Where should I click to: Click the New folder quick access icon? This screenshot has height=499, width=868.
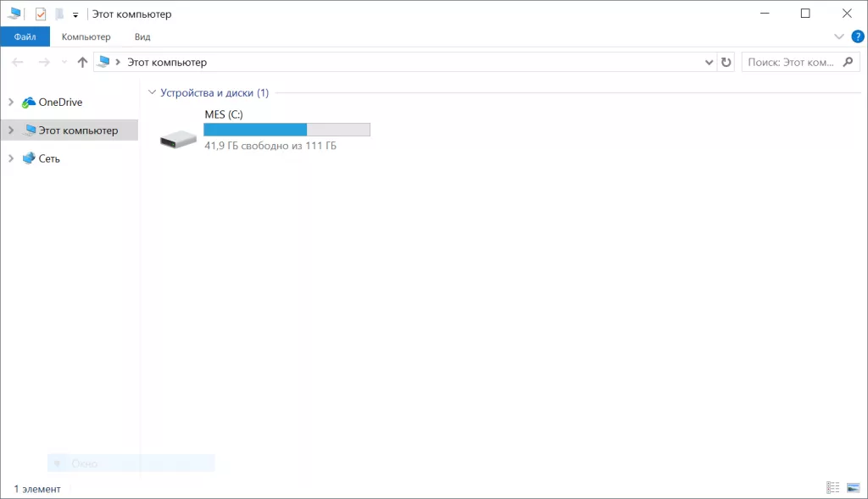tap(59, 14)
